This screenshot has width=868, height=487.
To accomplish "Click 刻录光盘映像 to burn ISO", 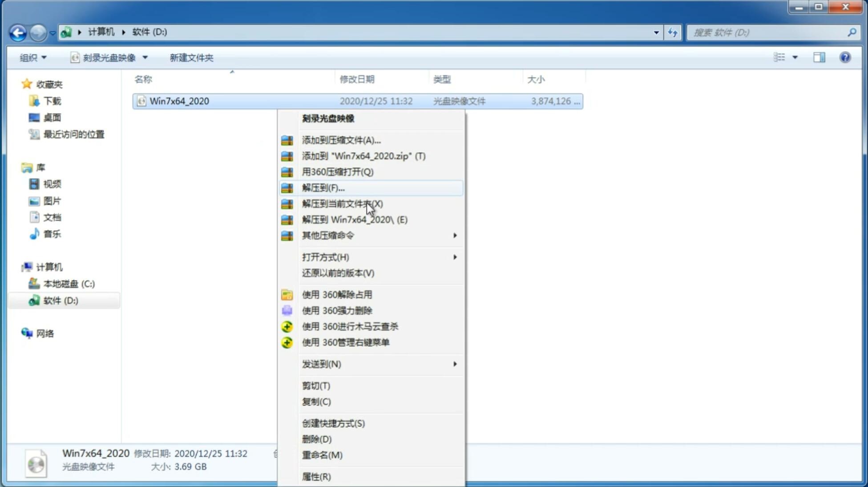I will point(328,118).
